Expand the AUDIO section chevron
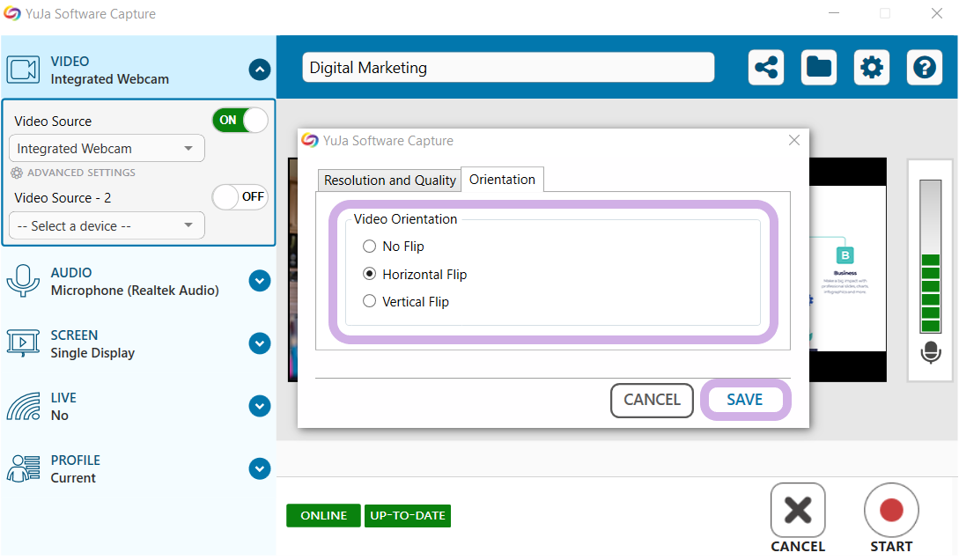The image size is (959, 560). (259, 281)
